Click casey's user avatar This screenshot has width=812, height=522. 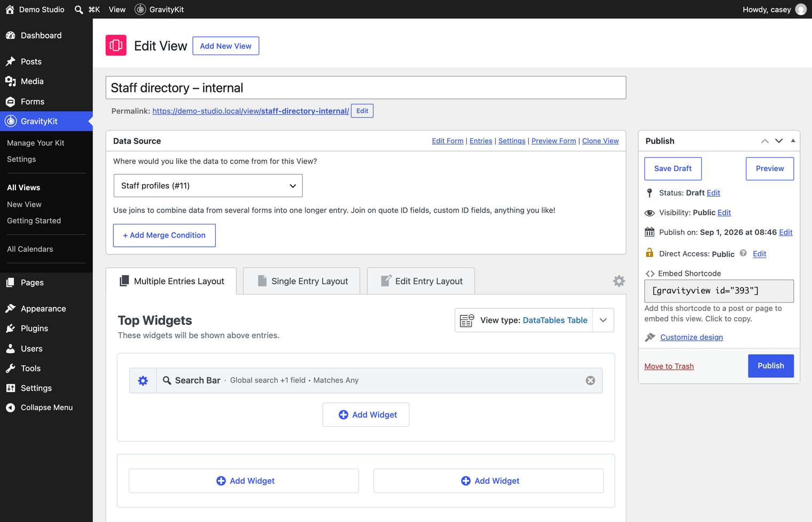click(801, 10)
